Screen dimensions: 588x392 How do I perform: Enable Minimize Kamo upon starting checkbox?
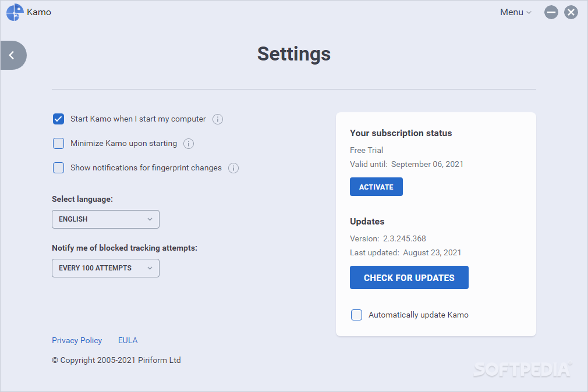pyautogui.click(x=58, y=144)
